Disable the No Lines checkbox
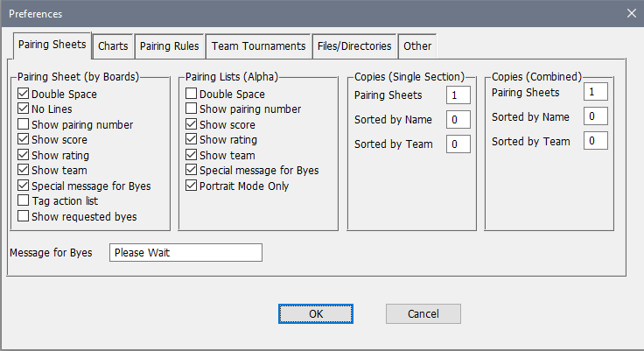 24,109
